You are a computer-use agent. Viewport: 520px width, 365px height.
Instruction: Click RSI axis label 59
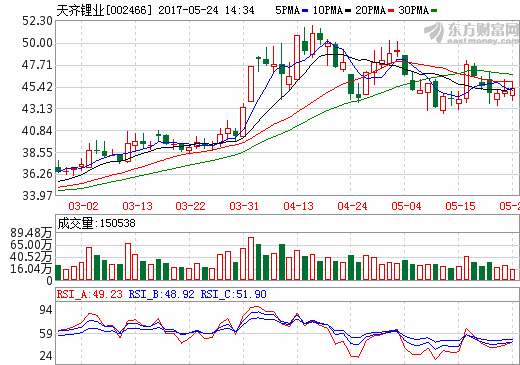(46, 334)
